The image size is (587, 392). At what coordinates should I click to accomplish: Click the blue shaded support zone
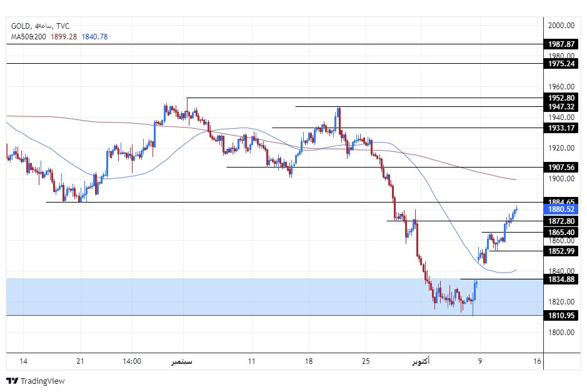(x=275, y=297)
